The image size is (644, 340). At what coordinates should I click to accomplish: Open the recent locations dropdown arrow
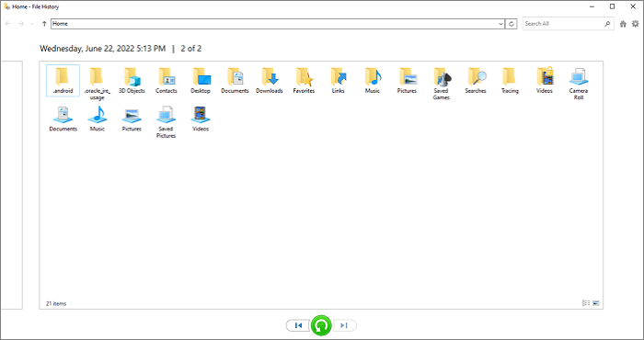tap(32, 24)
